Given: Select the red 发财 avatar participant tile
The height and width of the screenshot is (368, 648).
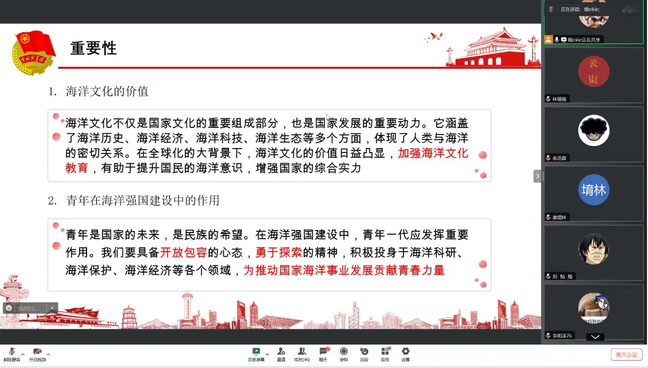Looking at the screenshot, I should pyautogui.click(x=594, y=75).
